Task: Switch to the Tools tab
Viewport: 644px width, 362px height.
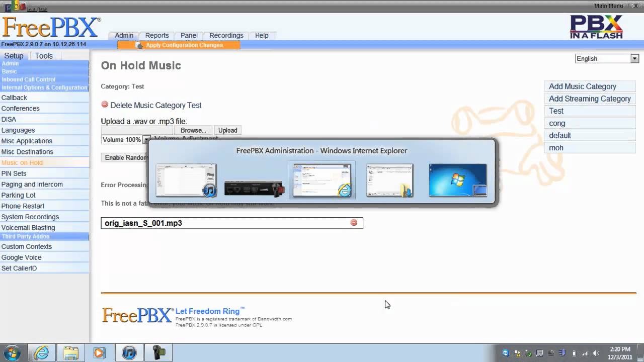Action: click(x=44, y=56)
